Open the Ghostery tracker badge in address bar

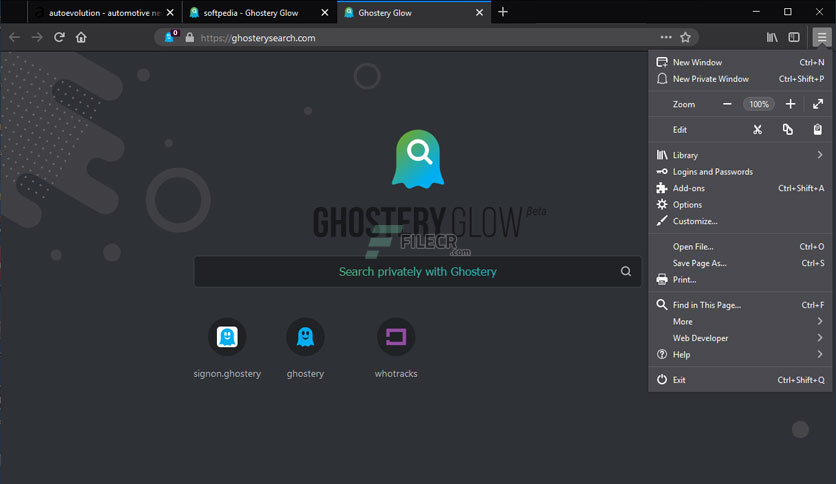tap(171, 37)
